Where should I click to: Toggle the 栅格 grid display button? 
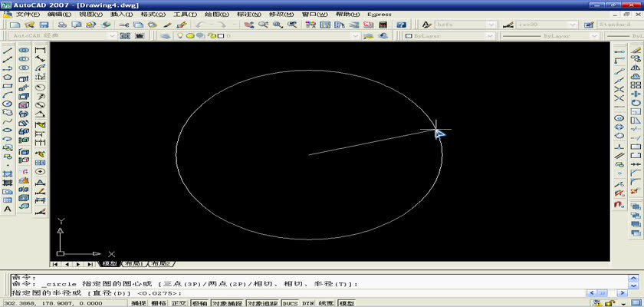tap(158, 303)
